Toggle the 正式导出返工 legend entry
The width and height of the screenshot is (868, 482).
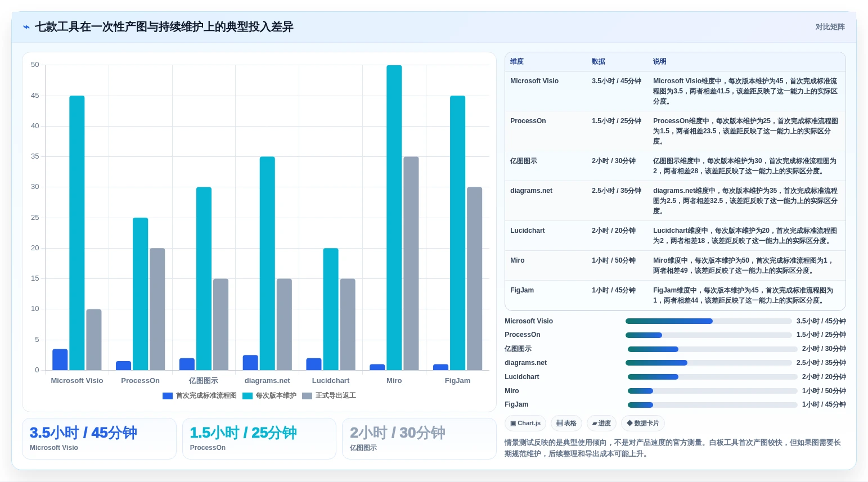[329, 396]
